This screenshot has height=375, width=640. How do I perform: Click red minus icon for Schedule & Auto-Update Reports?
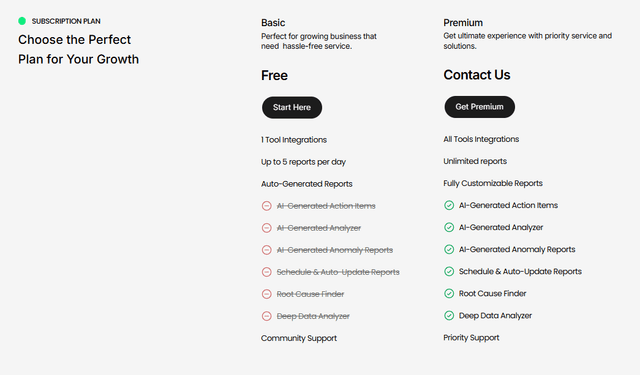[x=267, y=272]
